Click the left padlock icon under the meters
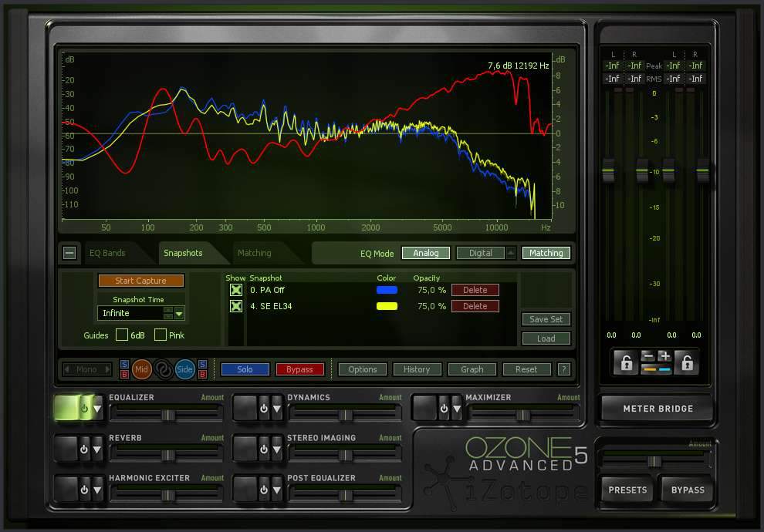 click(x=625, y=362)
